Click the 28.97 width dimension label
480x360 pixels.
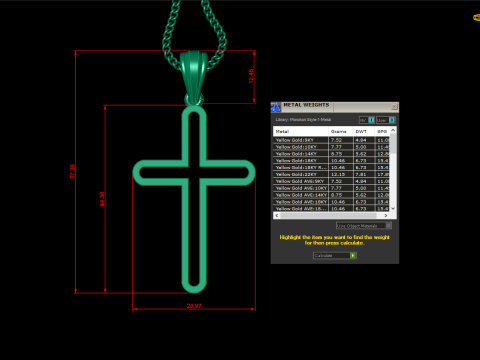point(194,306)
